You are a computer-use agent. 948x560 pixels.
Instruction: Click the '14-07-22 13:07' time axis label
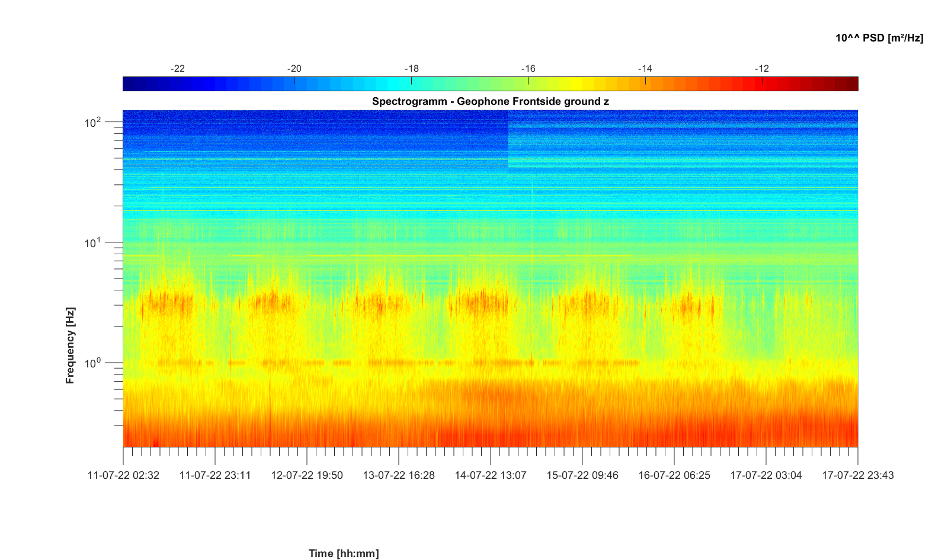point(491,475)
